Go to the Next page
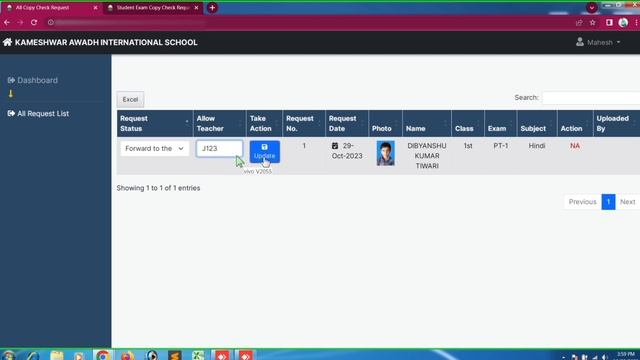 [x=628, y=202]
